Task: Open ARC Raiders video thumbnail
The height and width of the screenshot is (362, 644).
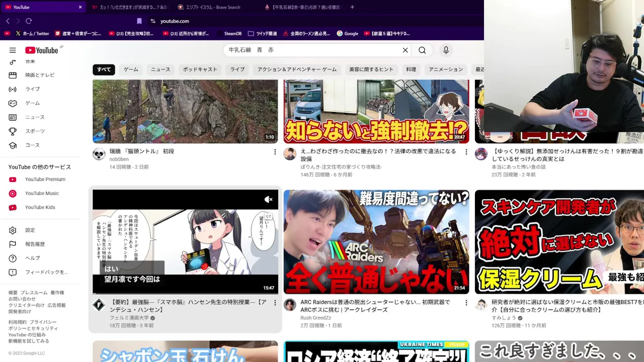Action: 376,242
